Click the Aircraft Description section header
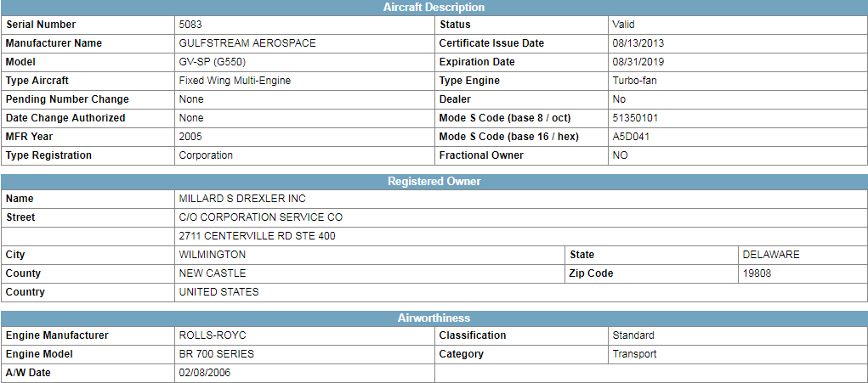 tap(434, 7)
